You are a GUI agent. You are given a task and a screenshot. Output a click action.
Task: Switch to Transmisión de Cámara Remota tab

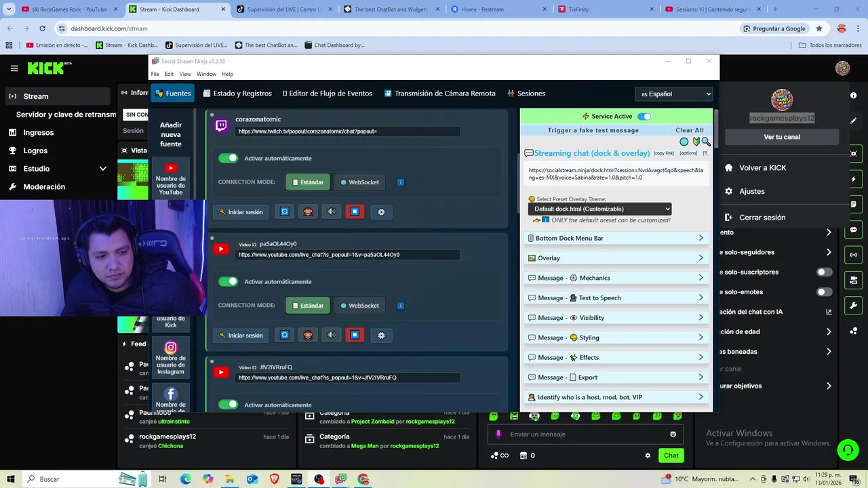439,94
